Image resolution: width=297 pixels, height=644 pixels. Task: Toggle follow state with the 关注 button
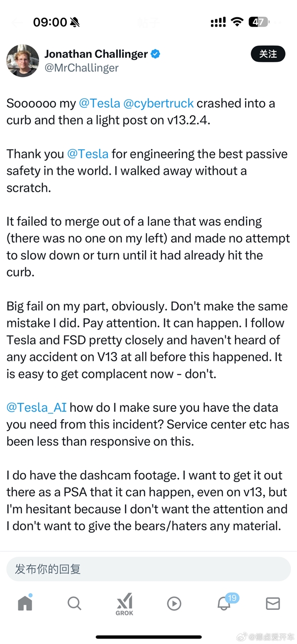[268, 54]
